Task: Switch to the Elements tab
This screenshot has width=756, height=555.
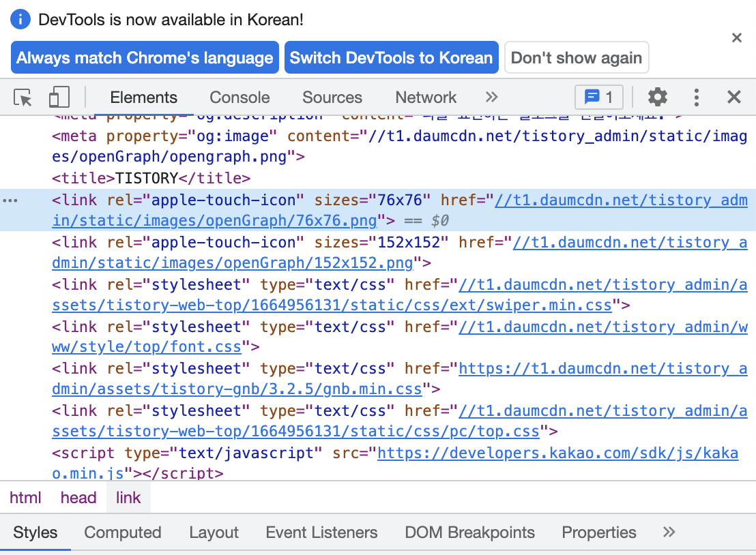Action: pos(144,97)
